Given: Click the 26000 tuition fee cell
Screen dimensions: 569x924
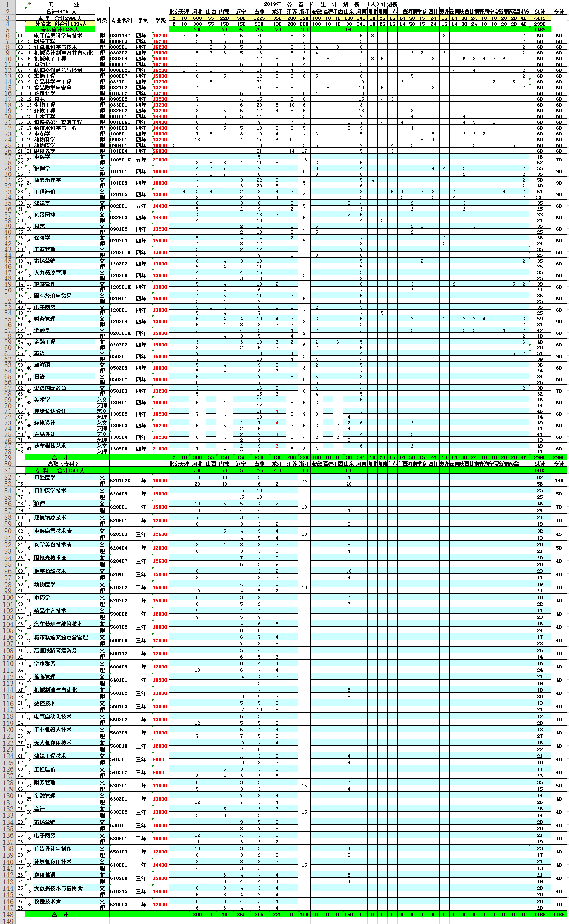Looking at the screenshot, I should pyautogui.click(x=160, y=151).
